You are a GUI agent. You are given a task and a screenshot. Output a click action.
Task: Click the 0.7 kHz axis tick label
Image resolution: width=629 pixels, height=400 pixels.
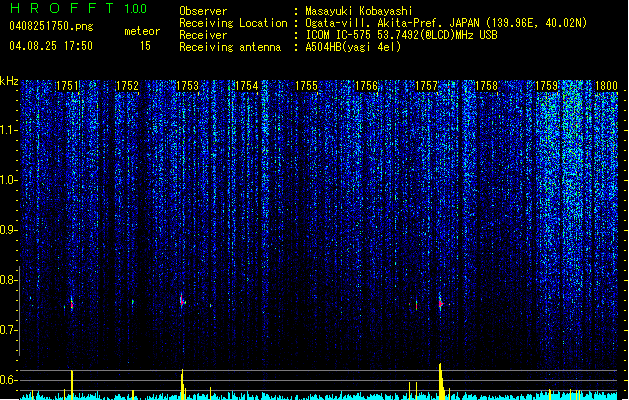[8, 330]
